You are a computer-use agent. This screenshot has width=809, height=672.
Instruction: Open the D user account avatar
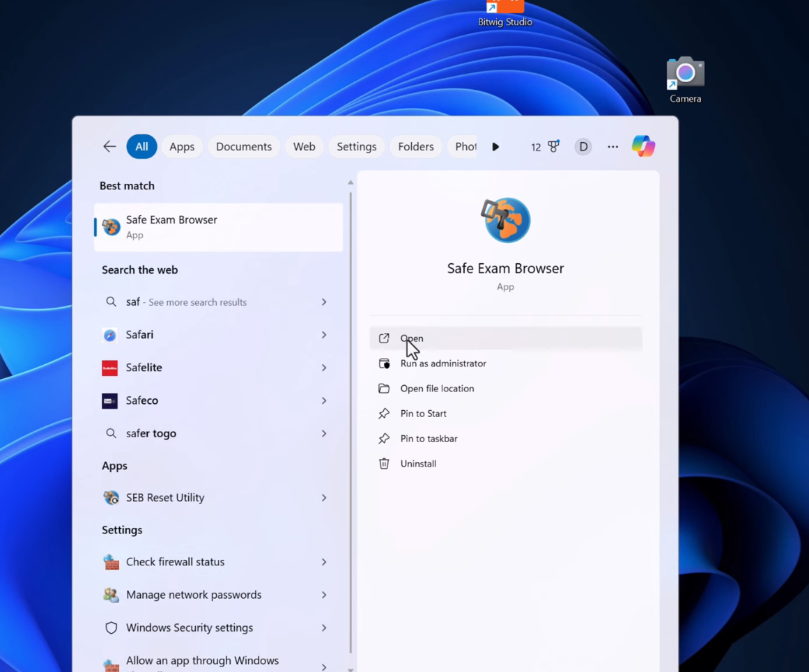[583, 147]
